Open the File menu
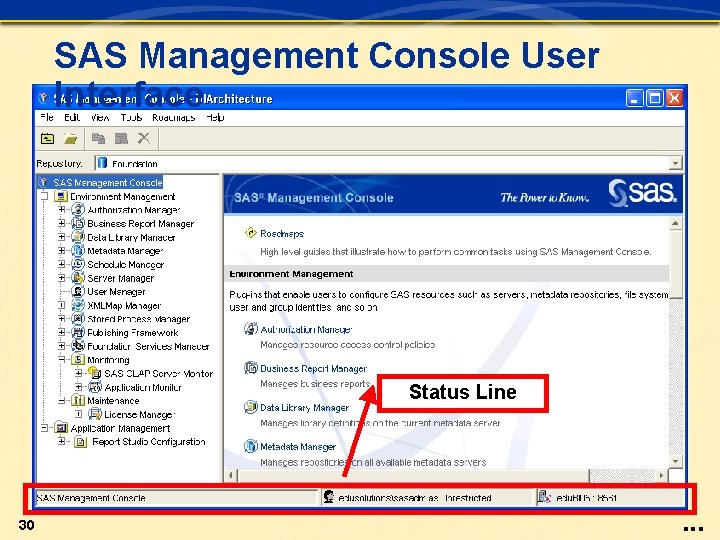720x540 pixels. (46, 118)
